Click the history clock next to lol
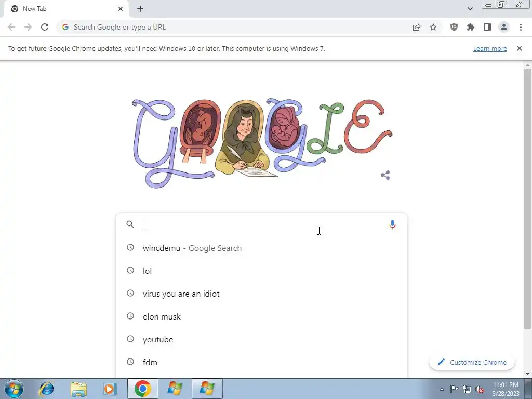 point(130,270)
